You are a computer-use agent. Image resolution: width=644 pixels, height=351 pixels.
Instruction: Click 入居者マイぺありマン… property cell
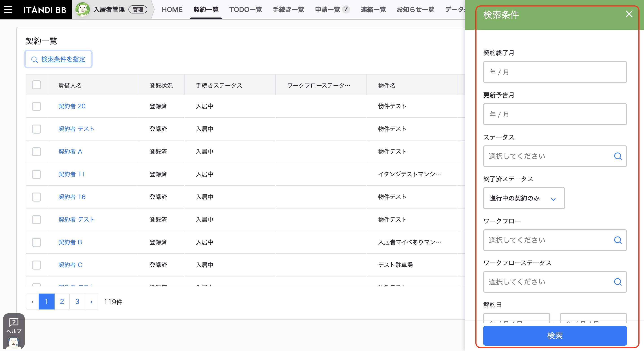[410, 242]
